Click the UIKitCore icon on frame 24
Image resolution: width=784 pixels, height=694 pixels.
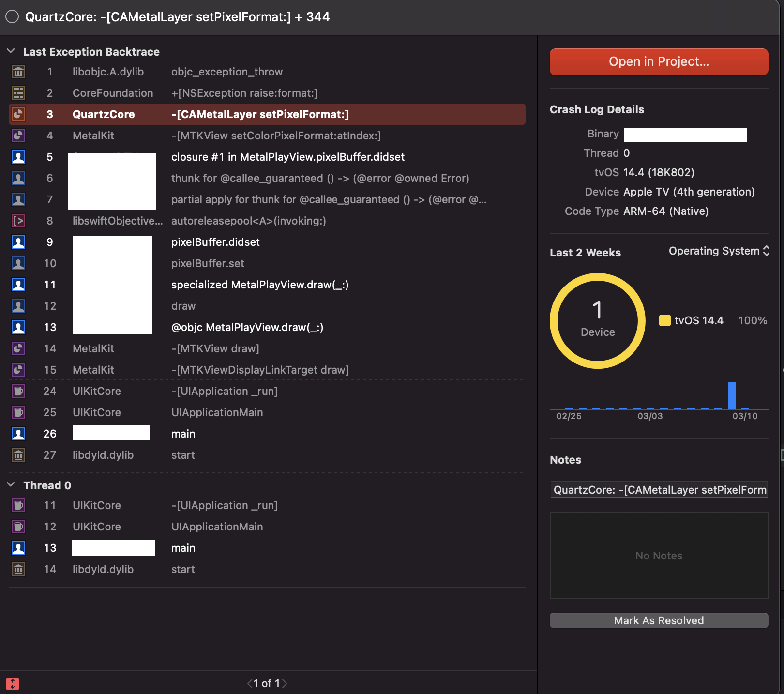18,391
